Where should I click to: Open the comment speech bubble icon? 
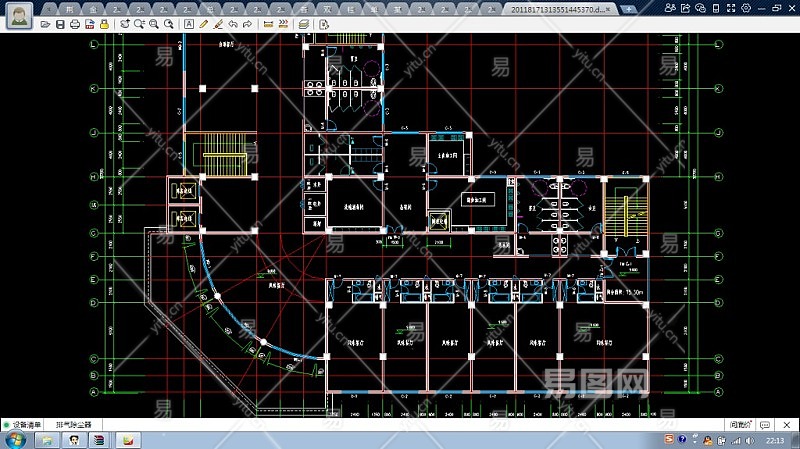(x=765, y=425)
